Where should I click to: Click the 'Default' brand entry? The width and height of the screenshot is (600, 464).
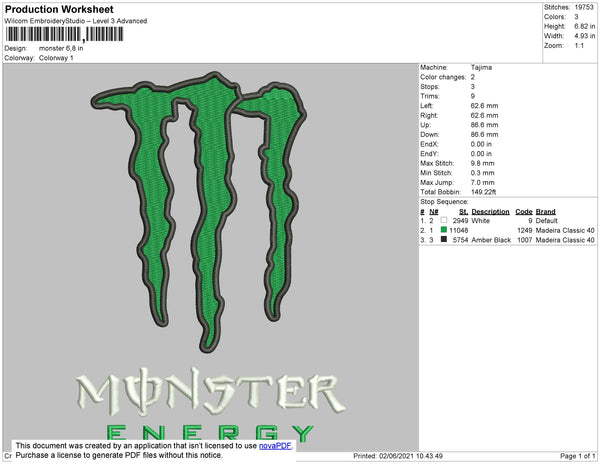(x=547, y=221)
